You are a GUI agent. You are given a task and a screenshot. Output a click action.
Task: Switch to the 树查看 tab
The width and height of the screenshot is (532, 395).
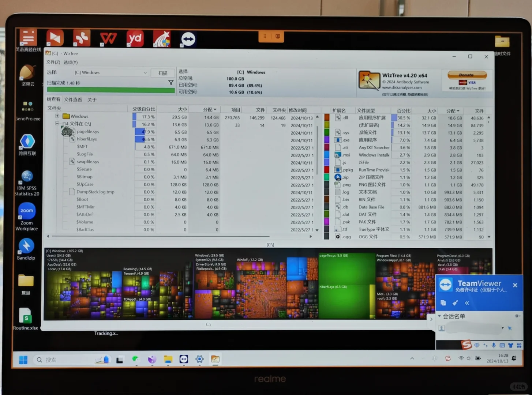pyautogui.click(x=53, y=99)
